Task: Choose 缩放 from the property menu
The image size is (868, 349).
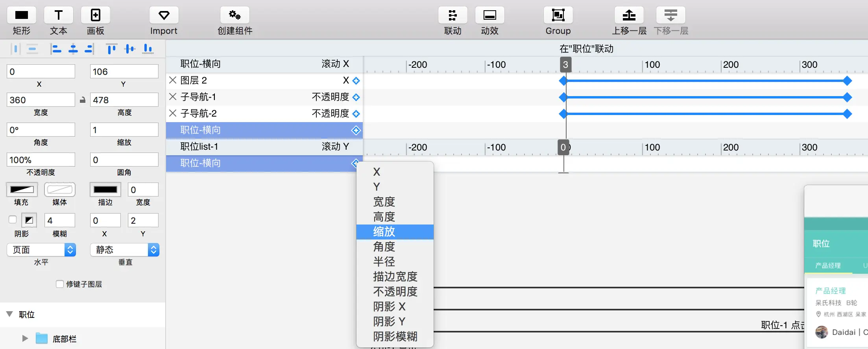Action: pyautogui.click(x=395, y=232)
